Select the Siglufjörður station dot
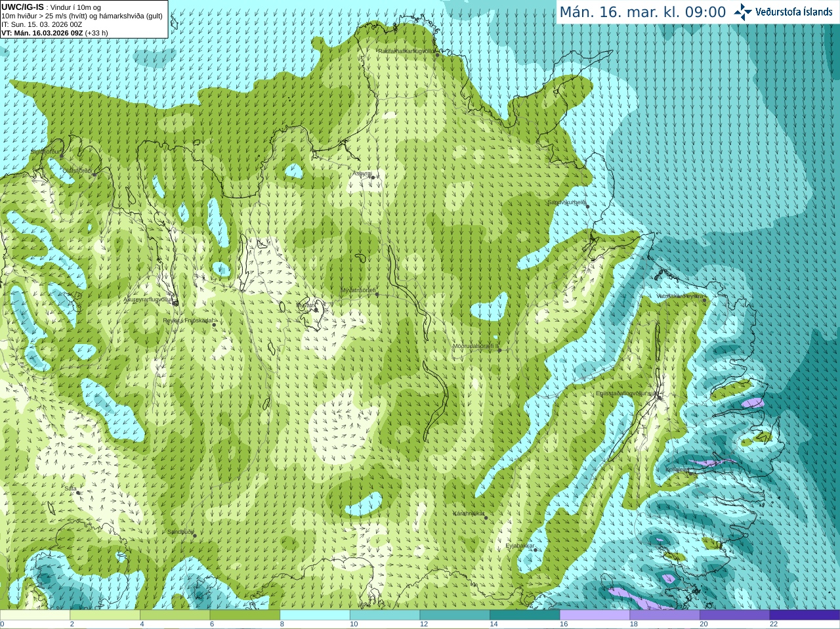Image resolution: width=840 pixels, height=629 pixels. (62, 156)
